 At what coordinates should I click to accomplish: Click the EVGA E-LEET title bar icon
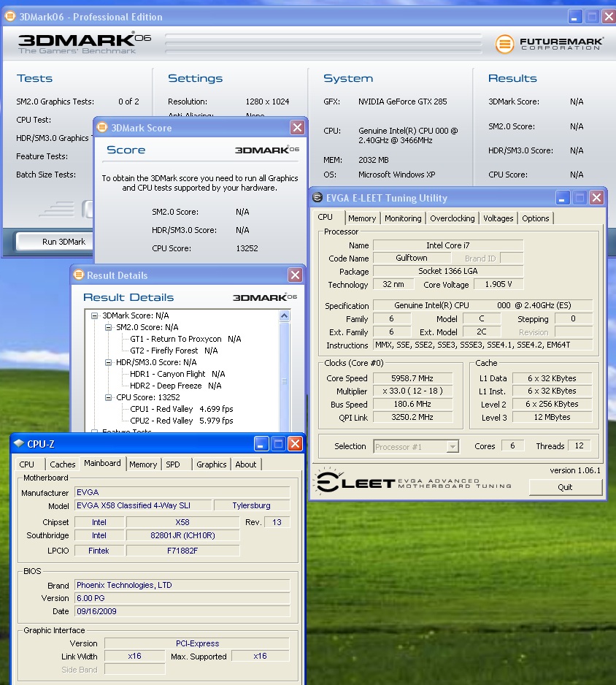317,197
